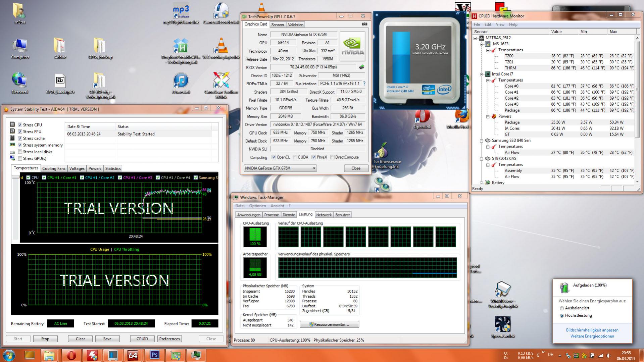Open the View menu in Hardware Monitor
This screenshot has width=644, height=362.
point(500,24)
